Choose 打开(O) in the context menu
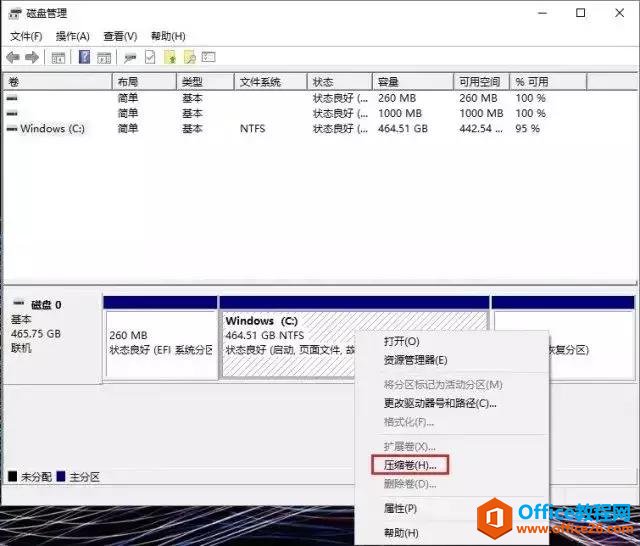Viewport: 640px width, 546px height. pyautogui.click(x=402, y=342)
